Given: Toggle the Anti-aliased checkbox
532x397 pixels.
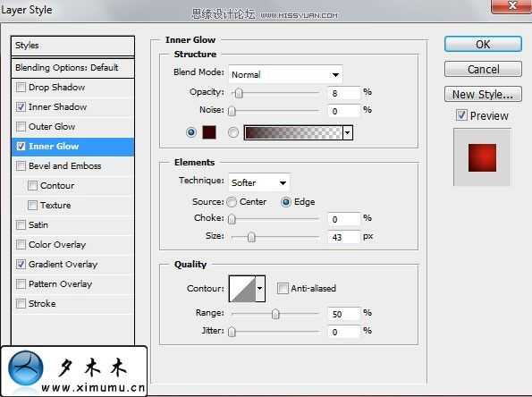Looking at the screenshot, I should pyautogui.click(x=283, y=289).
